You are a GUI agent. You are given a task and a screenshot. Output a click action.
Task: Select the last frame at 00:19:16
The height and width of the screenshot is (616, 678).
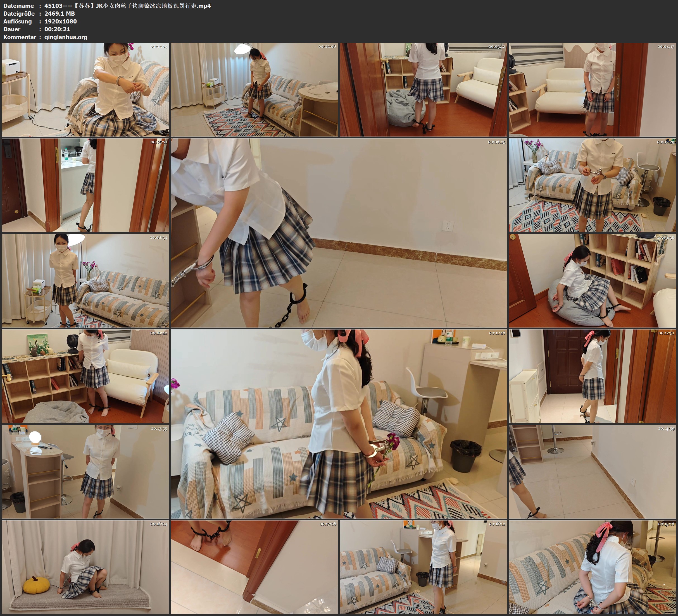[593, 567]
